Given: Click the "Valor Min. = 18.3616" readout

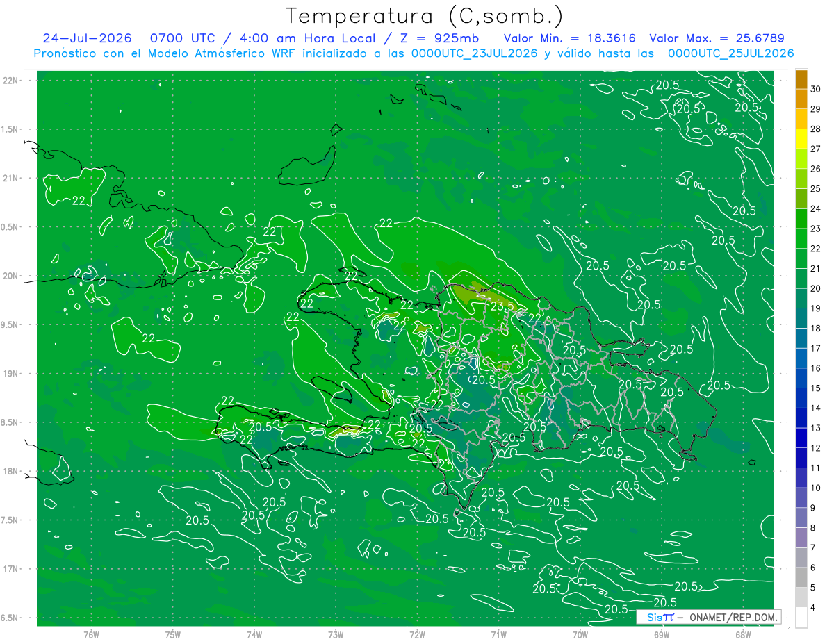Looking at the screenshot, I should 570,38.
